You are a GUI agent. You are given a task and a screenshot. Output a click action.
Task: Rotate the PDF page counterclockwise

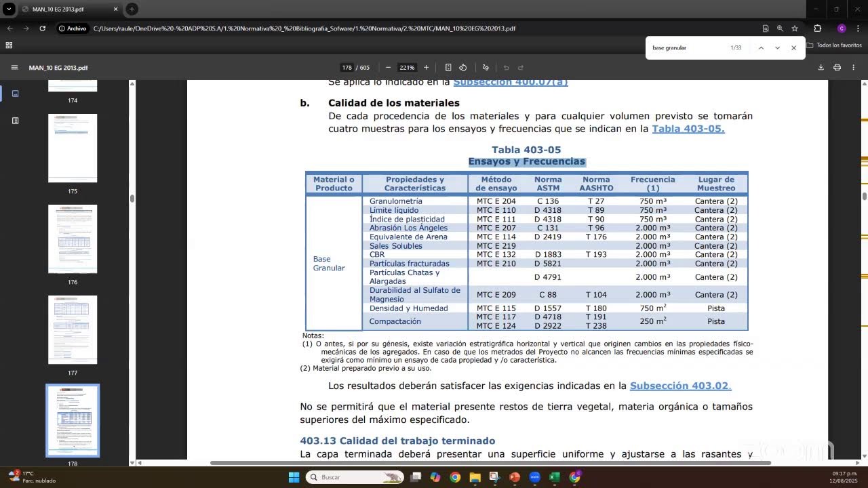click(x=463, y=68)
